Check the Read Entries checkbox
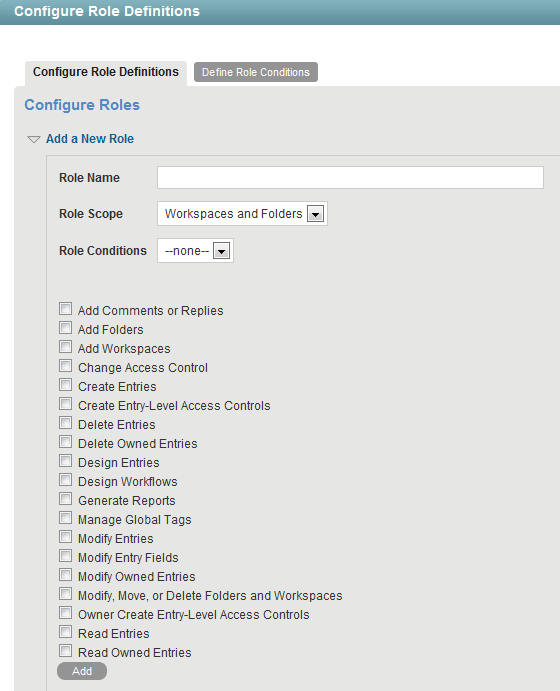560x691 pixels. (66, 632)
